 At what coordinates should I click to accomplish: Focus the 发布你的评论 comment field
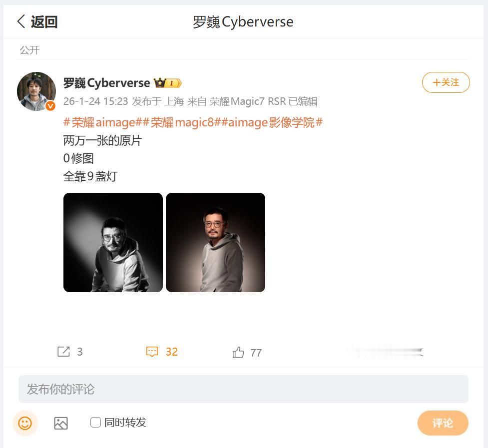click(x=243, y=389)
